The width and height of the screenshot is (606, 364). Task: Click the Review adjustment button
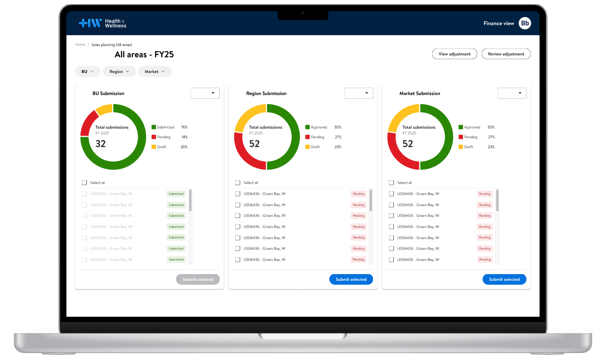(x=506, y=54)
